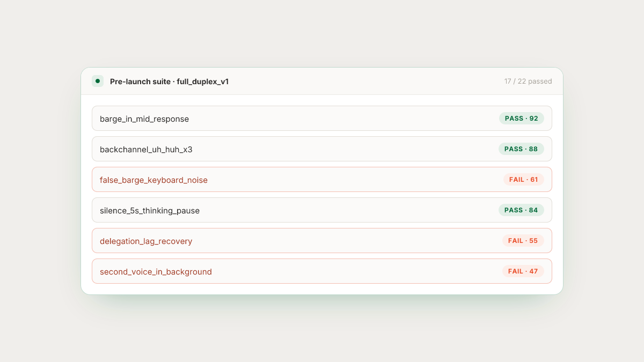Click the barge_in_mid_response name text
This screenshot has height=362, width=644.
pyautogui.click(x=144, y=119)
